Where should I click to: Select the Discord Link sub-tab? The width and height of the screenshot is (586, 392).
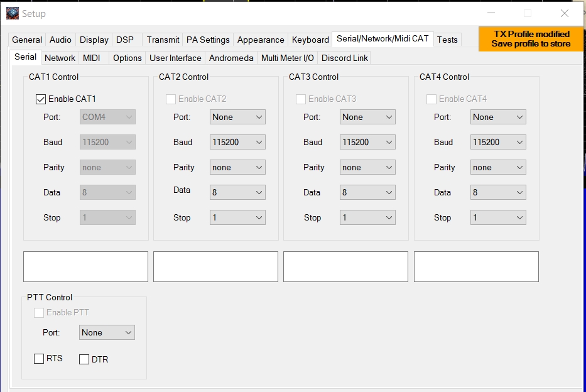(x=344, y=58)
